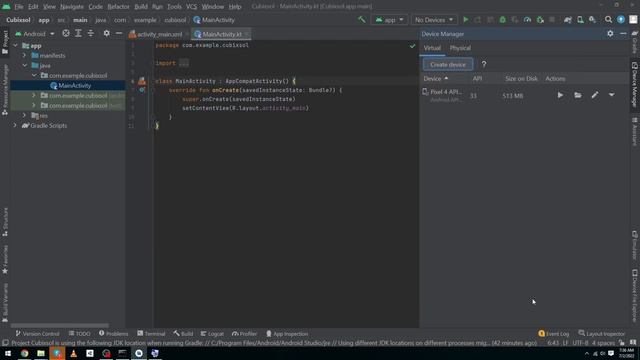Expand all in Project panel
The image size is (640, 360).
[78, 33]
